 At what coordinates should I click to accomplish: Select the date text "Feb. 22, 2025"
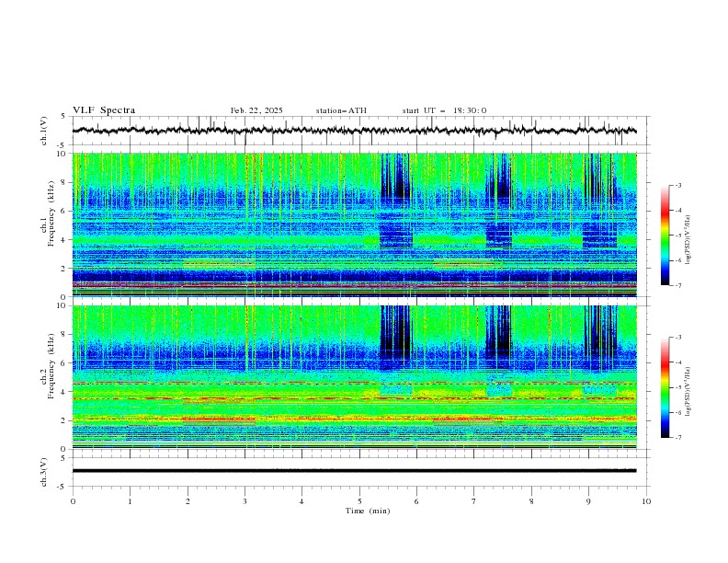point(256,110)
